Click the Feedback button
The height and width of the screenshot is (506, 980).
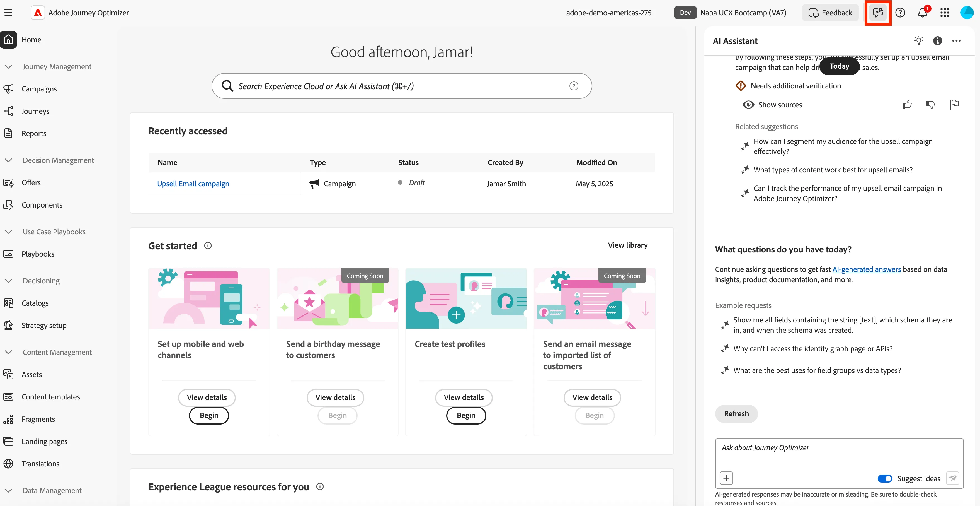[x=830, y=13]
